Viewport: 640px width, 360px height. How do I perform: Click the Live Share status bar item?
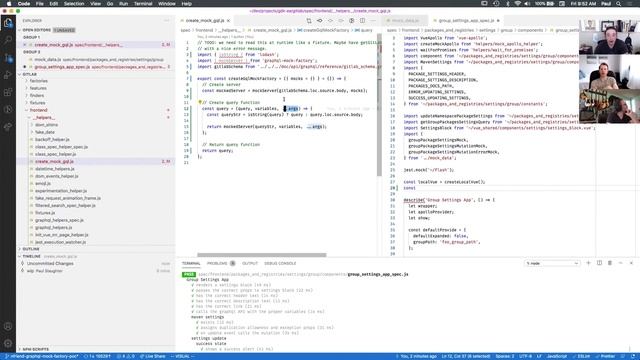(x=153, y=356)
